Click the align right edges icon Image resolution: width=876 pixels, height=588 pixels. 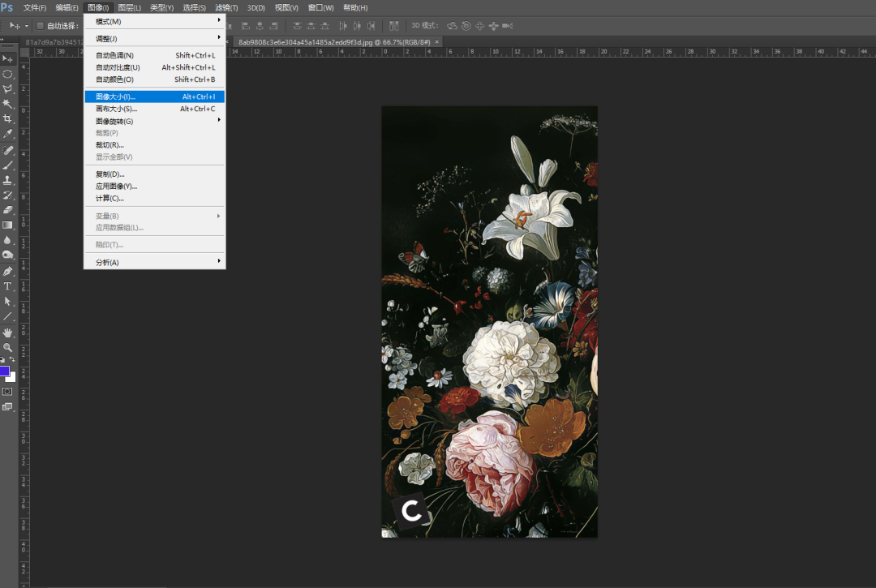(x=274, y=26)
